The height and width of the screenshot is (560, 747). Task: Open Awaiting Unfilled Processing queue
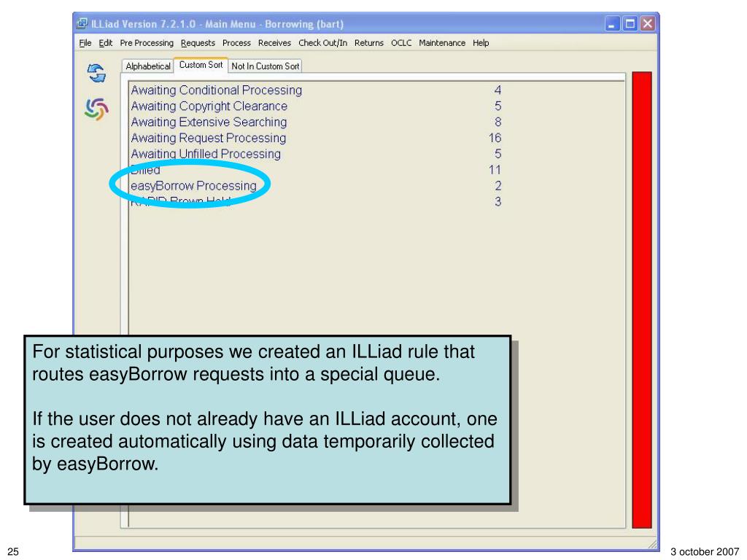point(206,154)
